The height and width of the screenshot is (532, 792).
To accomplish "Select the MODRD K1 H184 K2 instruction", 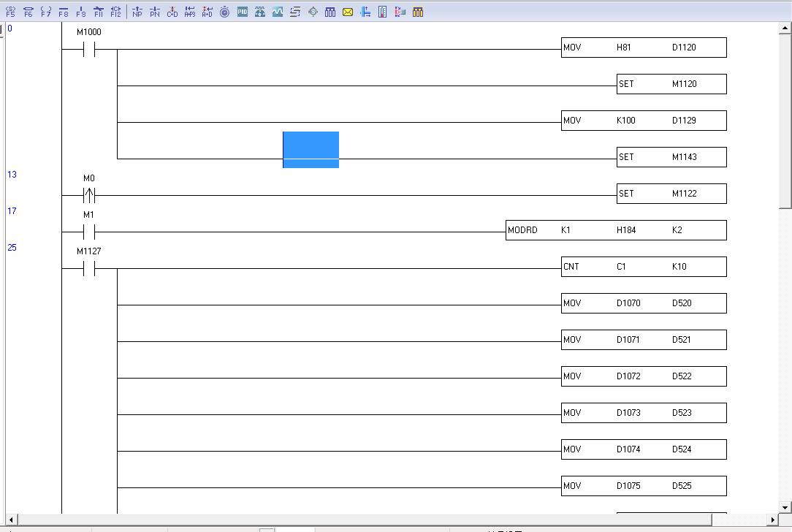I will (x=615, y=230).
